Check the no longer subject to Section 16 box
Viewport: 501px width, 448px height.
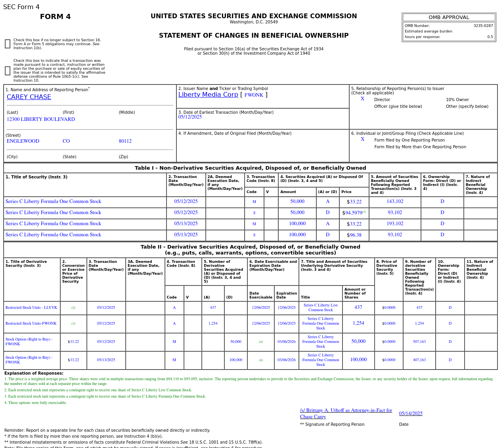coord(8,44)
